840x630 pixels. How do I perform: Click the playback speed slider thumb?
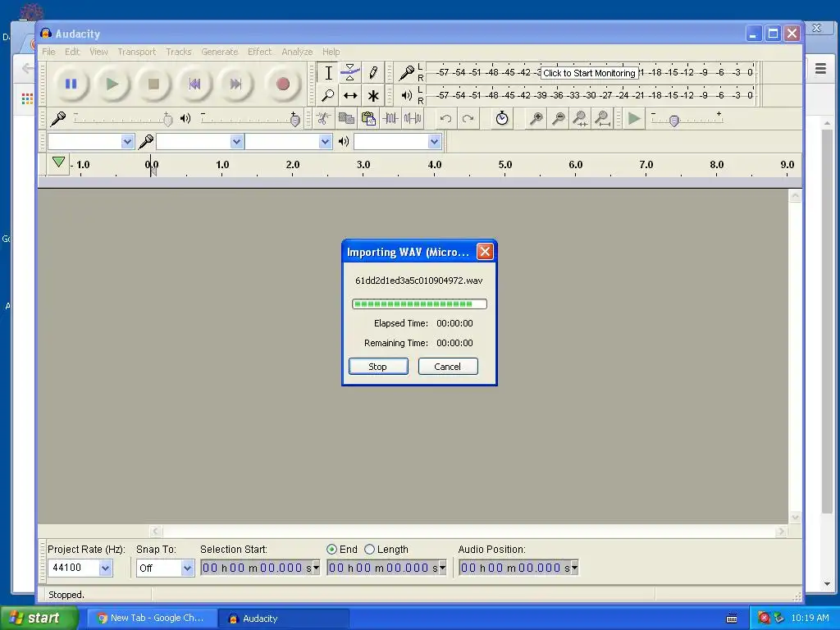pyautogui.click(x=674, y=121)
